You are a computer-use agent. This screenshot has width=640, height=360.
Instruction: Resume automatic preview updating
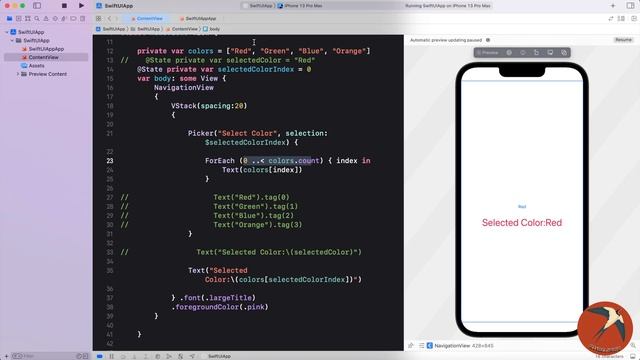(x=623, y=40)
